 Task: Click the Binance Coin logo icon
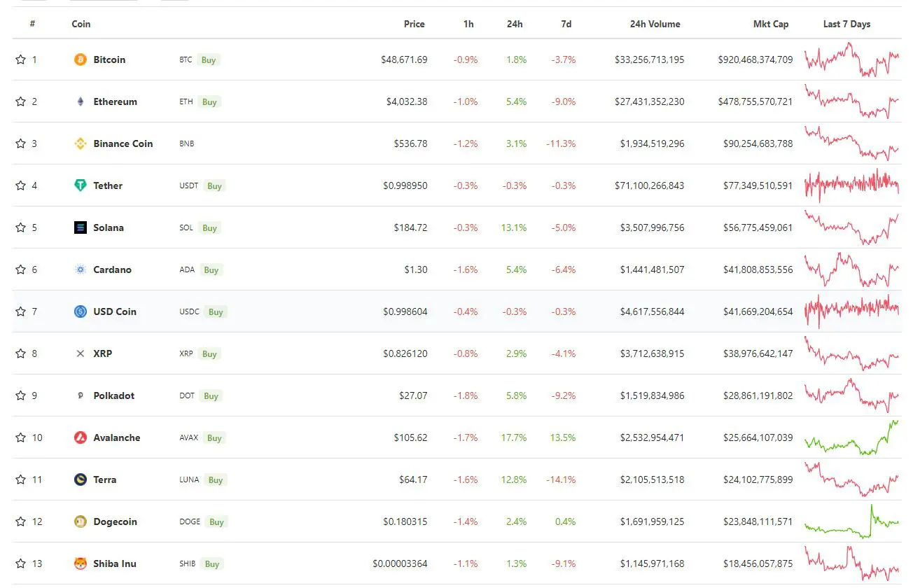pyautogui.click(x=81, y=143)
